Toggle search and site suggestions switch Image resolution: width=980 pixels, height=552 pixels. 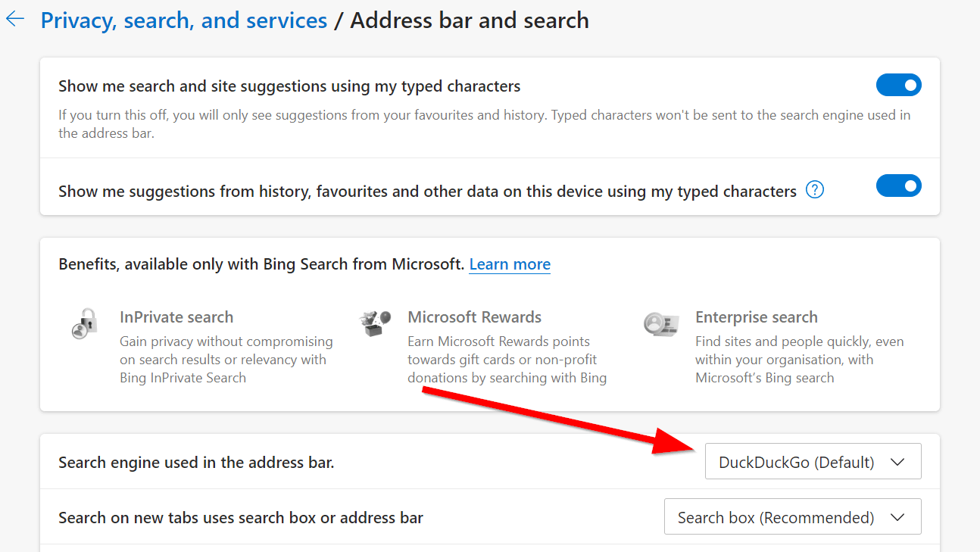[x=898, y=85]
